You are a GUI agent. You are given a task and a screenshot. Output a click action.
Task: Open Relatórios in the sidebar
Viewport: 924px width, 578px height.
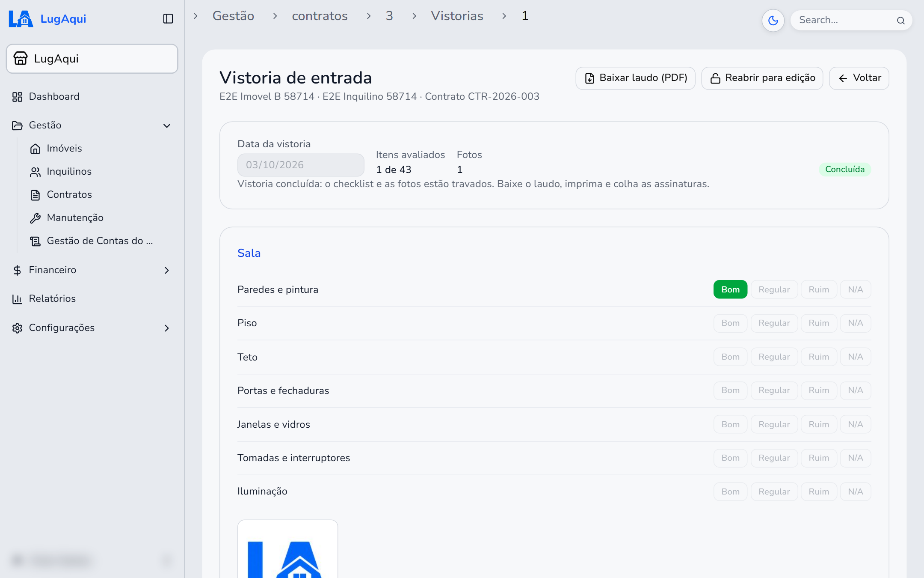click(92, 299)
